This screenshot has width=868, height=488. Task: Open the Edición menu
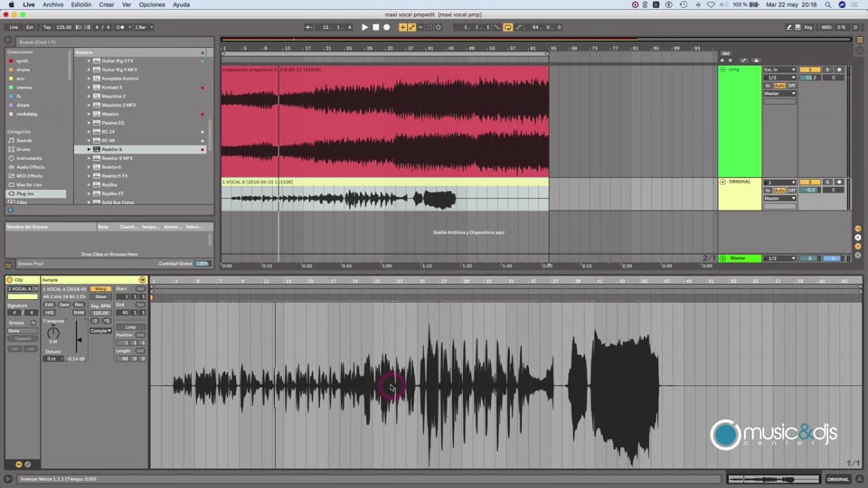80,5
